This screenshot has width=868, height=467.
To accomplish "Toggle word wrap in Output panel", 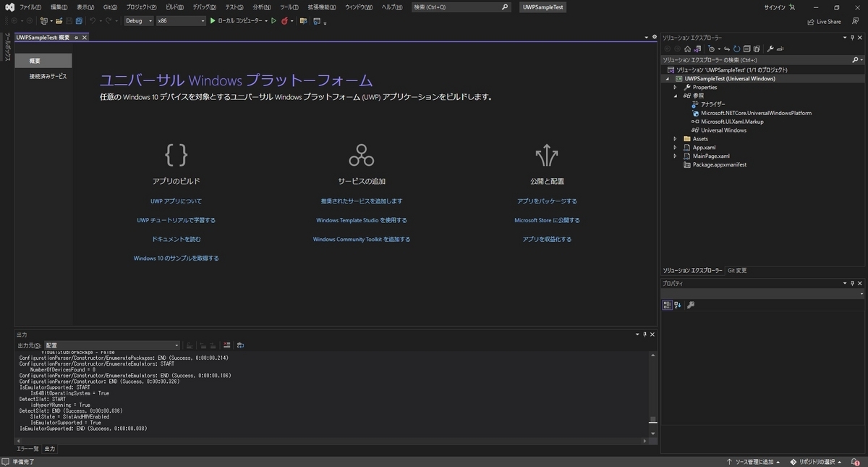I will click(240, 345).
